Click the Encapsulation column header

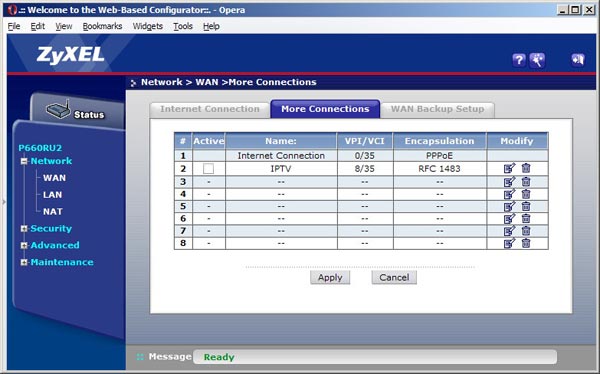point(439,141)
